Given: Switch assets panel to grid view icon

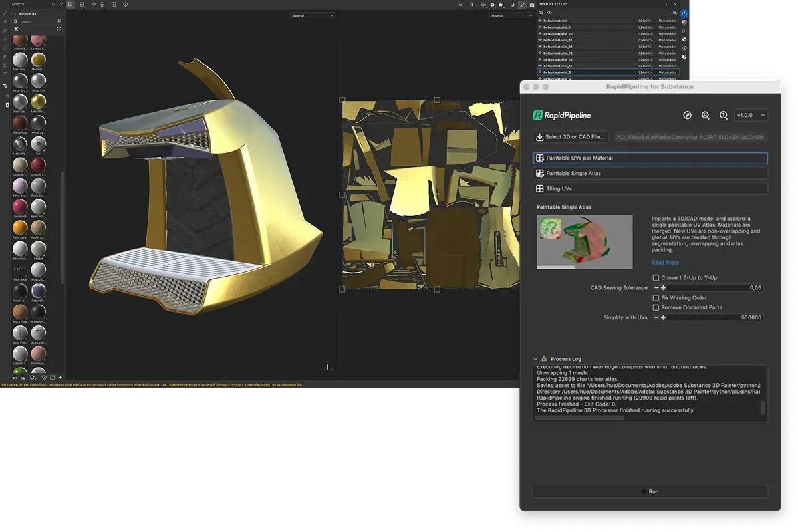Looking at the screenshot, I should [x=59, y=29].
